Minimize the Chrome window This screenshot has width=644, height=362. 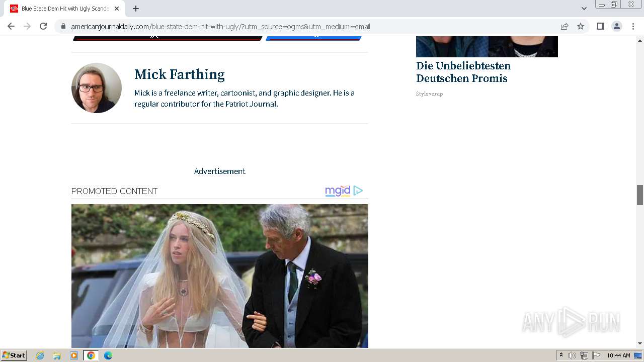(x=602, y=5)
